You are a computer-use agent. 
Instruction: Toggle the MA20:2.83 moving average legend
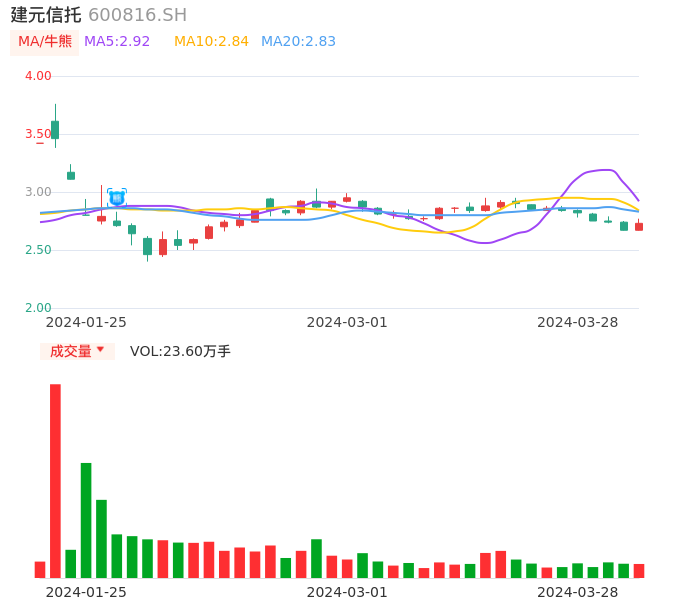[298, 42]
